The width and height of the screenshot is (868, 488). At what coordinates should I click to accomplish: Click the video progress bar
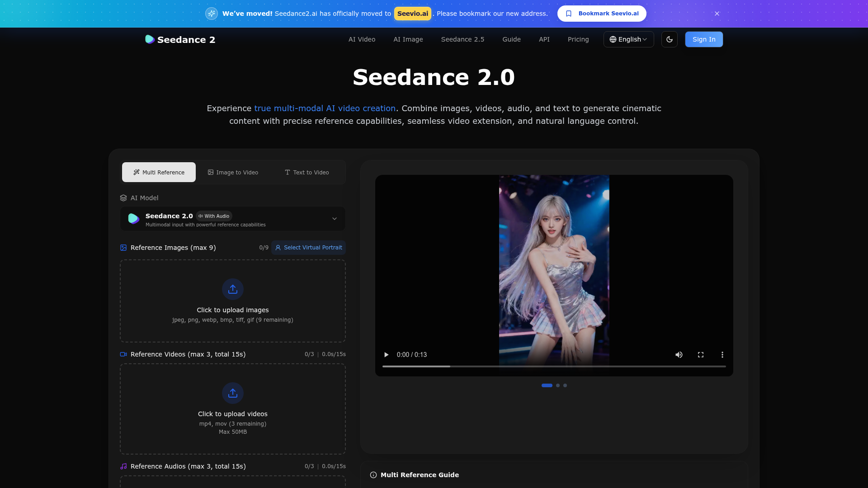[554, 366]
